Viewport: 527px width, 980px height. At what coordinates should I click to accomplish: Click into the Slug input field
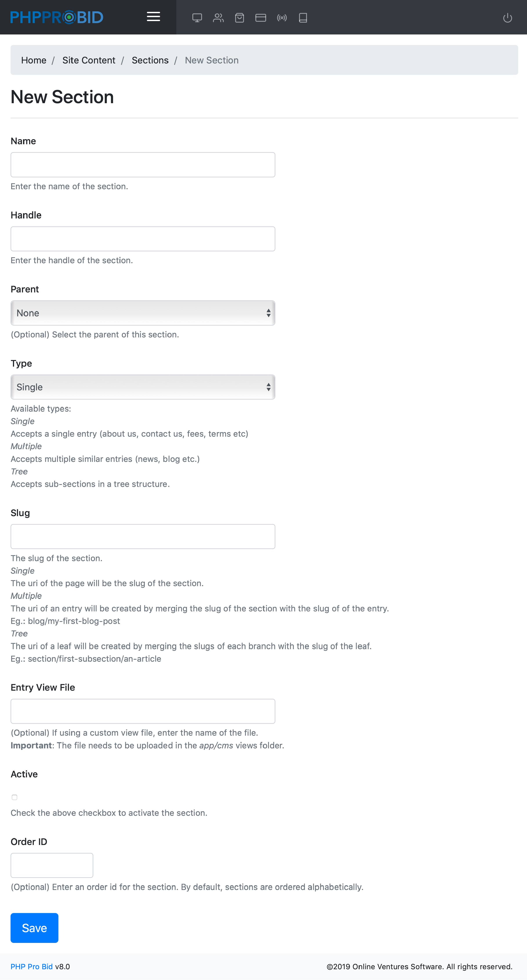[143, 536]
